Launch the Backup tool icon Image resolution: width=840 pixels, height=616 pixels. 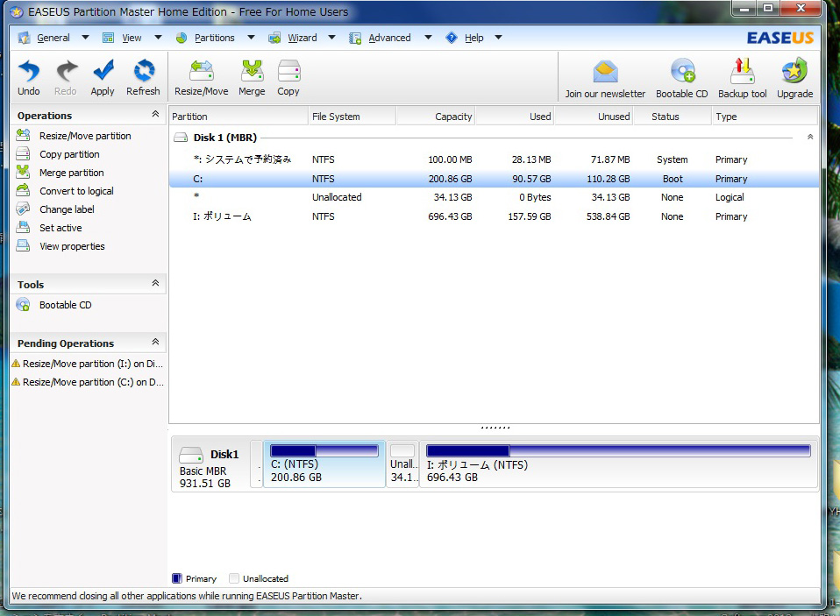742,72
